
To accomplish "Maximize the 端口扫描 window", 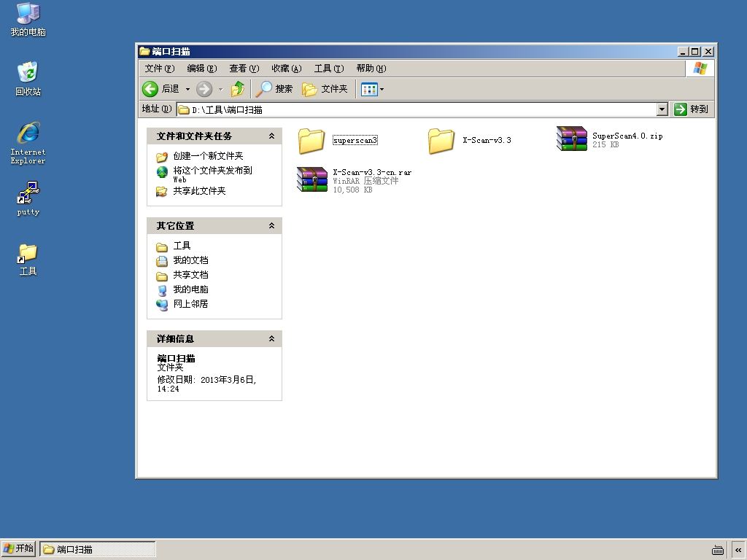I will [x=695, y=52].
